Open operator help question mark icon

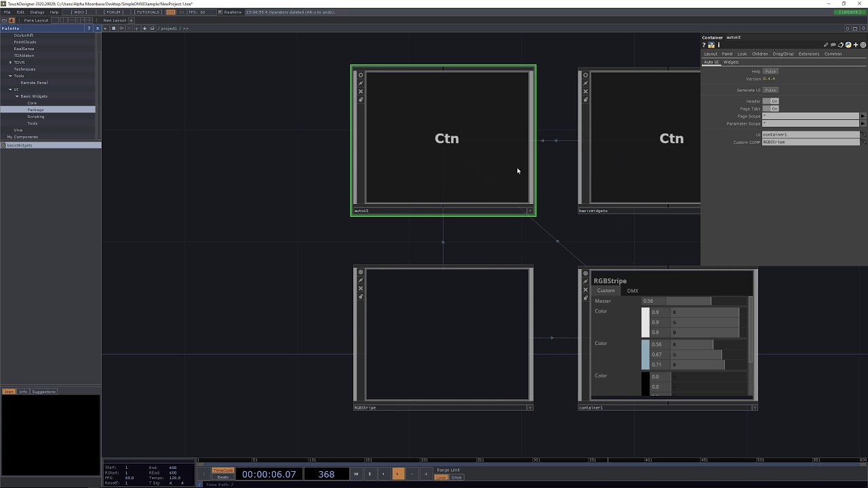point(704,45)
